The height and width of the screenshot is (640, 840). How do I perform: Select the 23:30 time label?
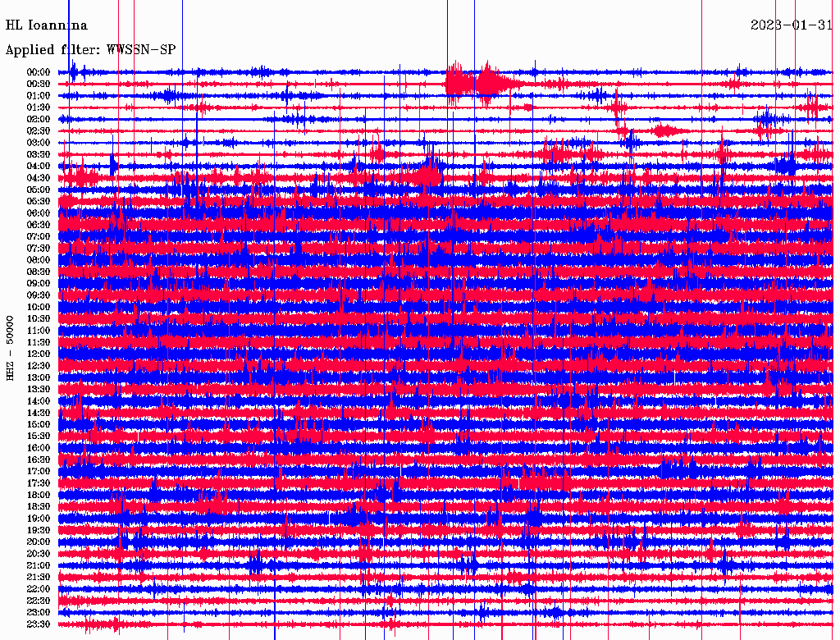tap(39, 624)
